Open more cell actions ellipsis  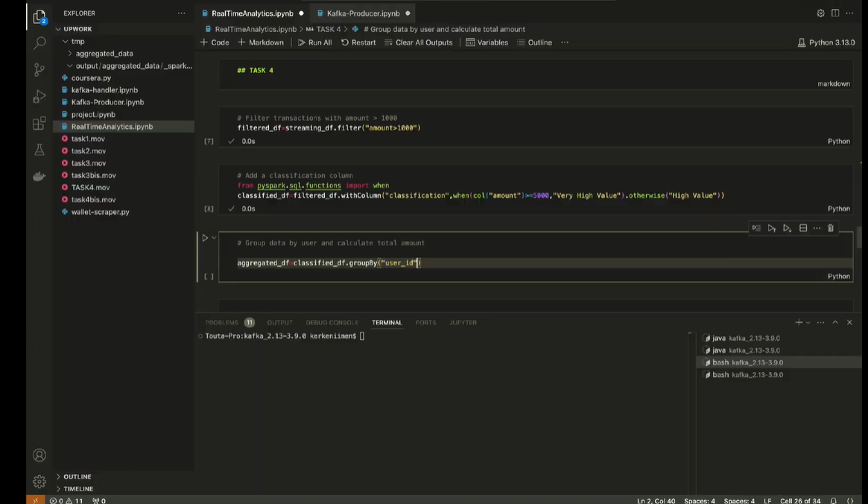pos(817,228)
